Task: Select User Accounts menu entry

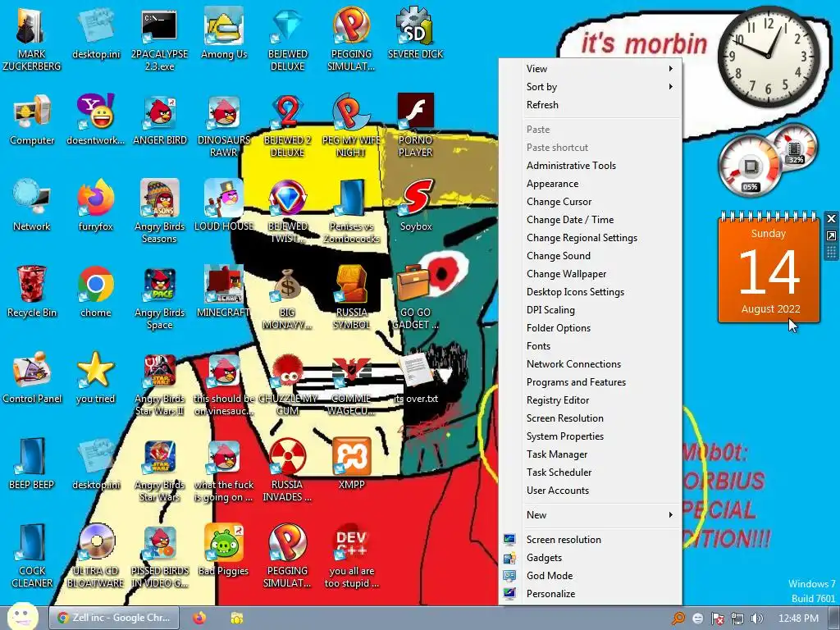Action: point(591,491)
